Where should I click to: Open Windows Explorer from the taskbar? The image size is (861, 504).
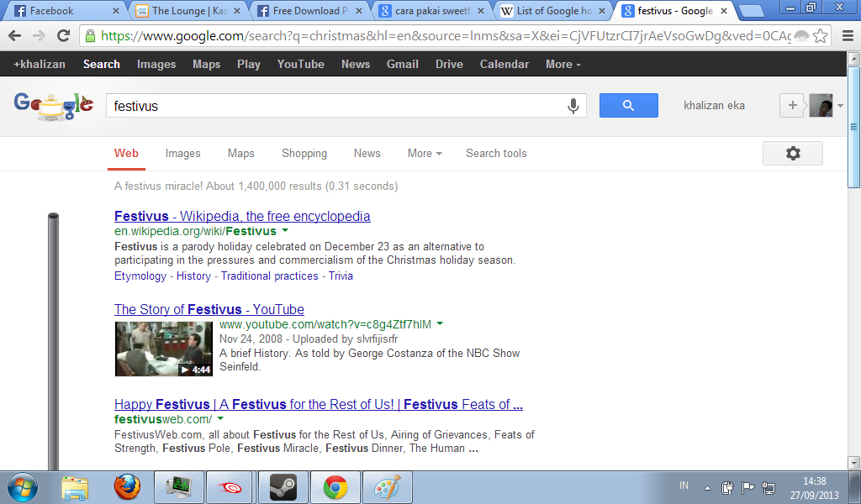click(x=75, y=487)
